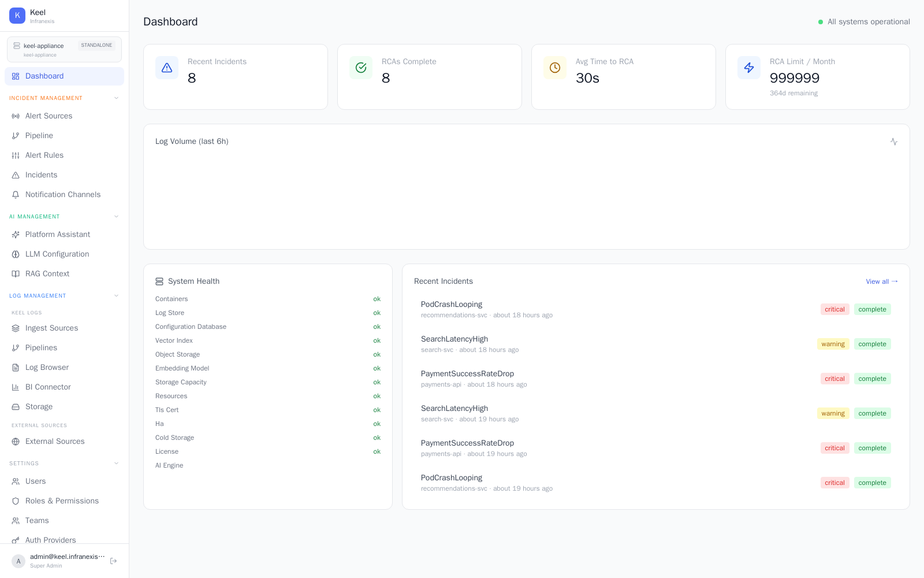The image size is (924, 578).
Task: Click the Alert Rules sliders icon
Action: click(16, 155)
